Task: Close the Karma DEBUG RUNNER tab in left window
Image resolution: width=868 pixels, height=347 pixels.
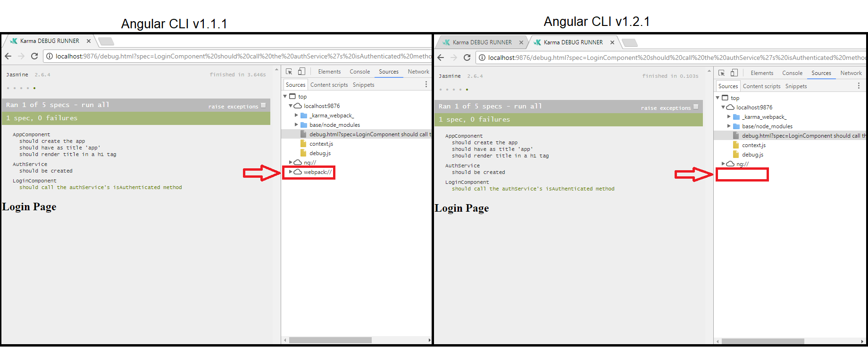Action: (x=88, y=41)
